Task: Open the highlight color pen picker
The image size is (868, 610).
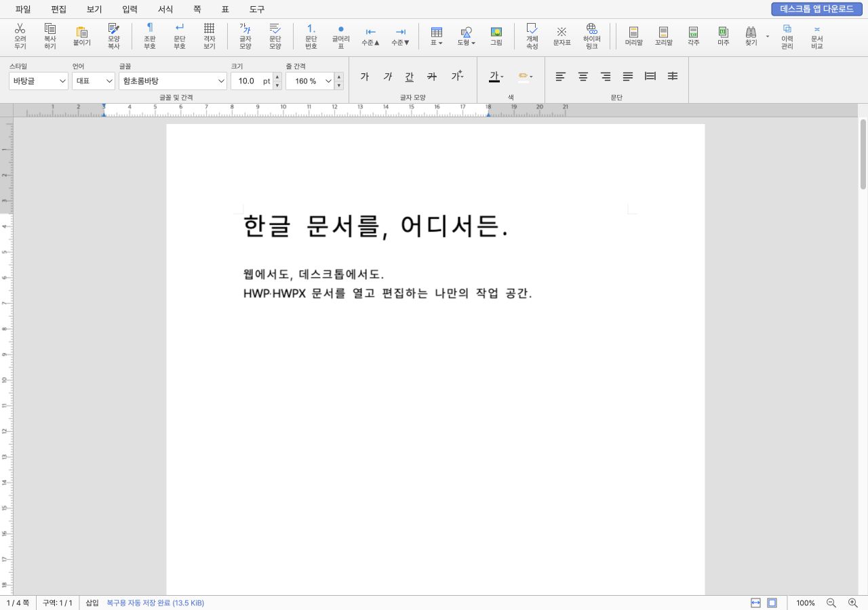Action: click(x=525, y=77)
